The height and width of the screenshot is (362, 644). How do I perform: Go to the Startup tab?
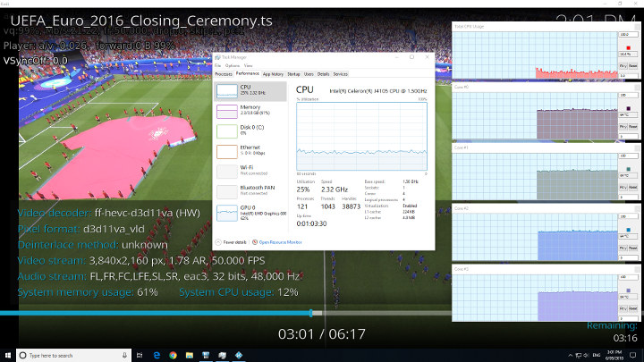point(293,74)
